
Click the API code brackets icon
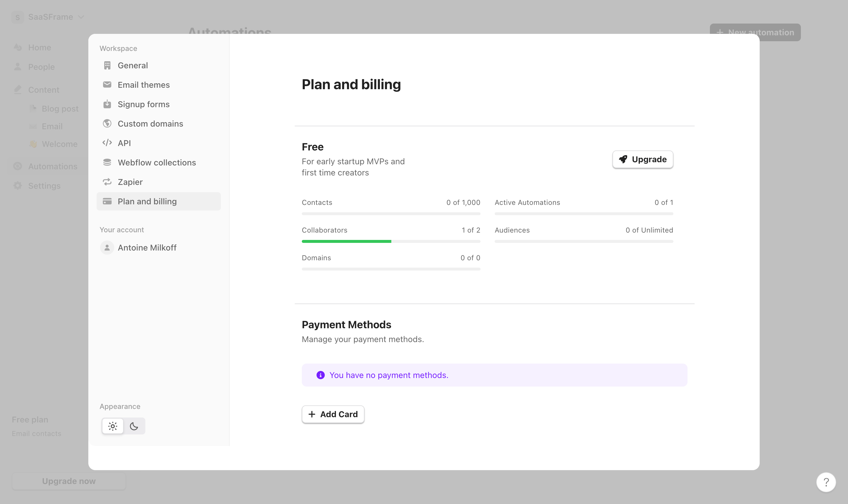[x=107, y=143]
